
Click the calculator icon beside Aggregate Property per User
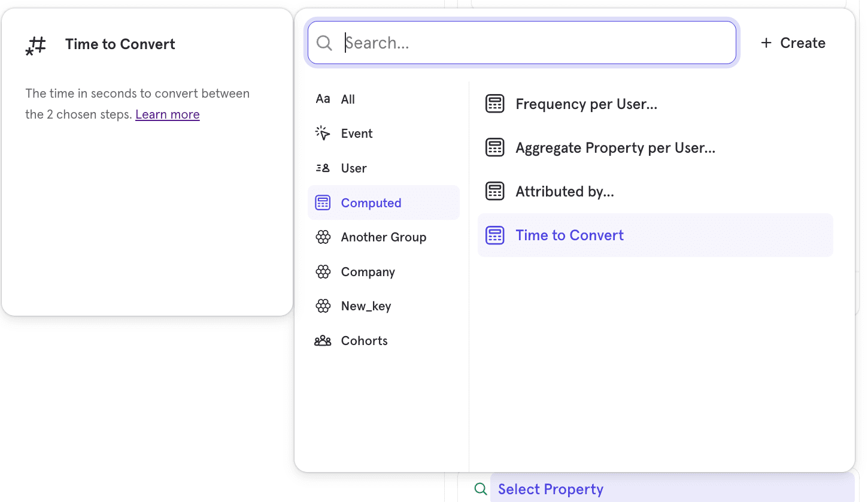(494, 148)
